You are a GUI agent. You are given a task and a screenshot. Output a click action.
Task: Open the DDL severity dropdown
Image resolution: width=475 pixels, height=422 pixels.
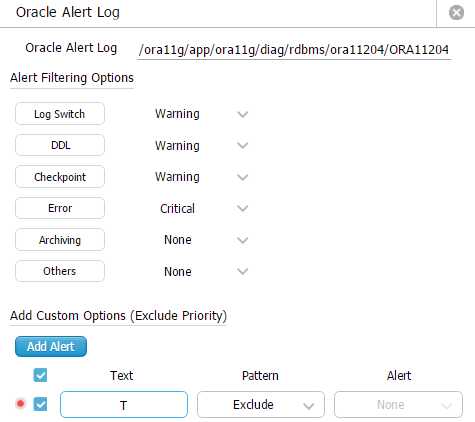tap(200, 145)
